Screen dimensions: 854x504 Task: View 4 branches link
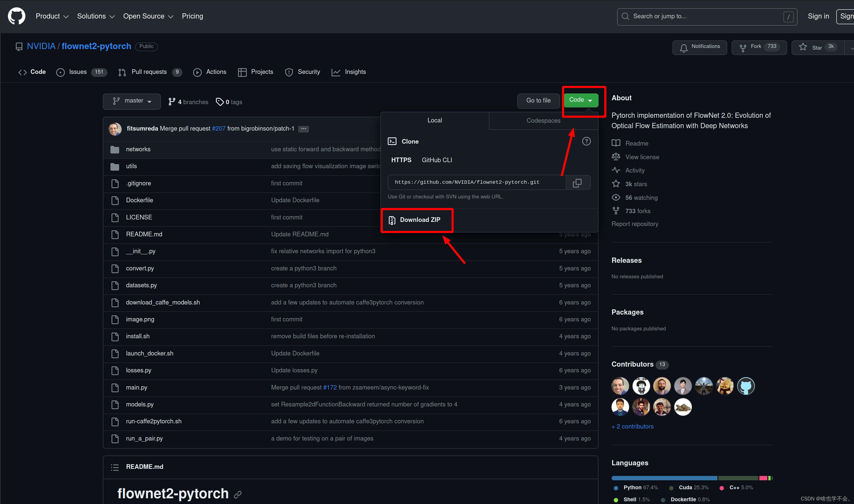point(188,102)
